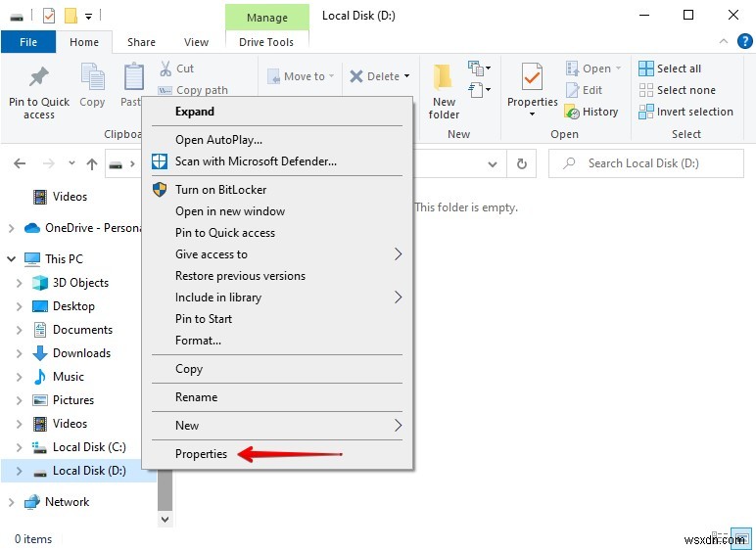Open the ribbon Open dropdown item
This screenshot has height=550, width=756.
point(593,69)
